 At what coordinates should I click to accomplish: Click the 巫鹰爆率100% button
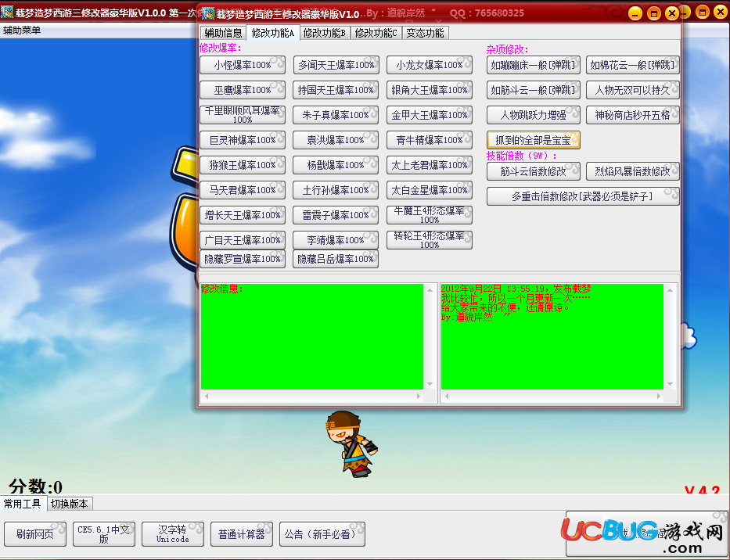click(x=243, y=90)
